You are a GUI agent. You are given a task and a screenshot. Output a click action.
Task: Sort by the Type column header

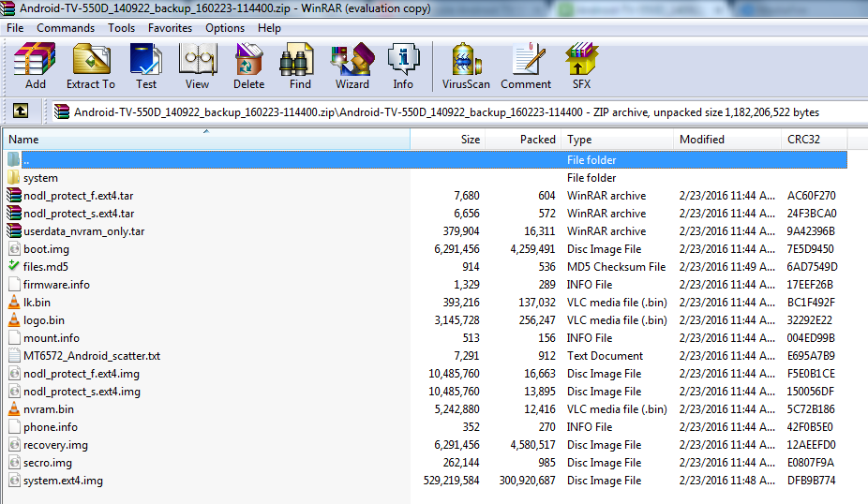(x=617, y=140)
